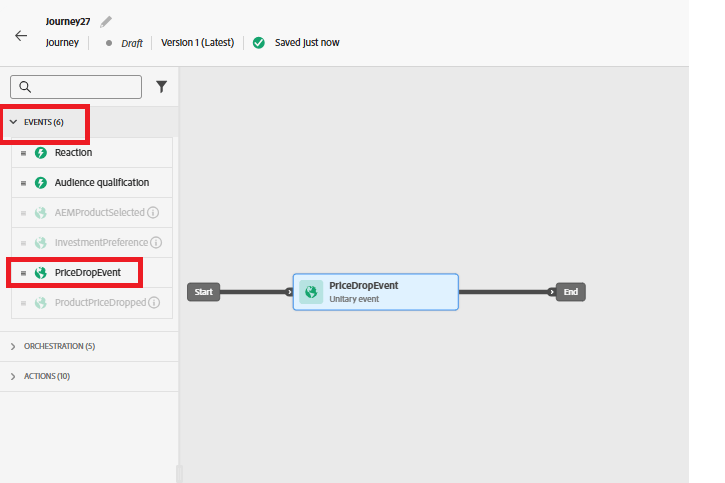Click the Reaction drag handle
725x483 pixels.
pos(23,153)
